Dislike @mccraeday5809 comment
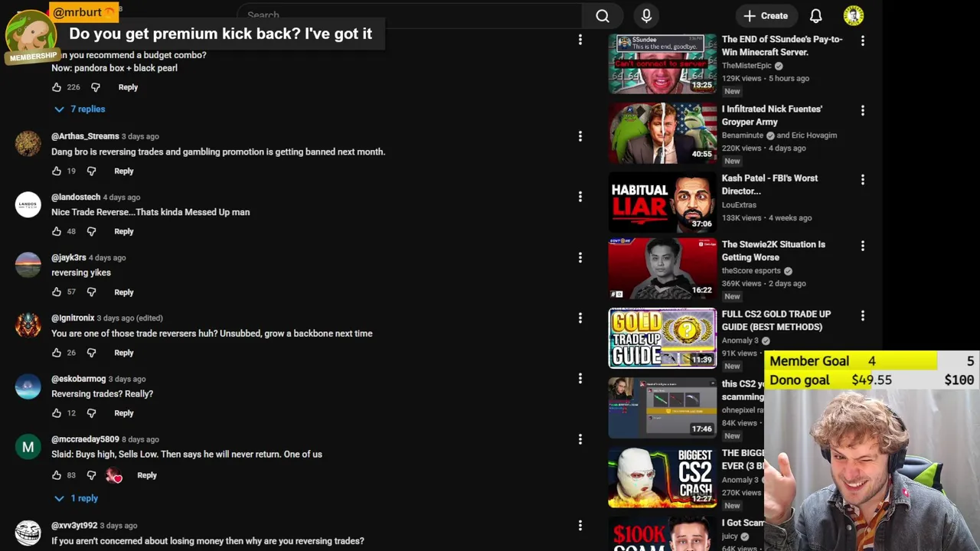Image resolution: width=980 pixels, height=551 pixels. click(x=91, y=475)
